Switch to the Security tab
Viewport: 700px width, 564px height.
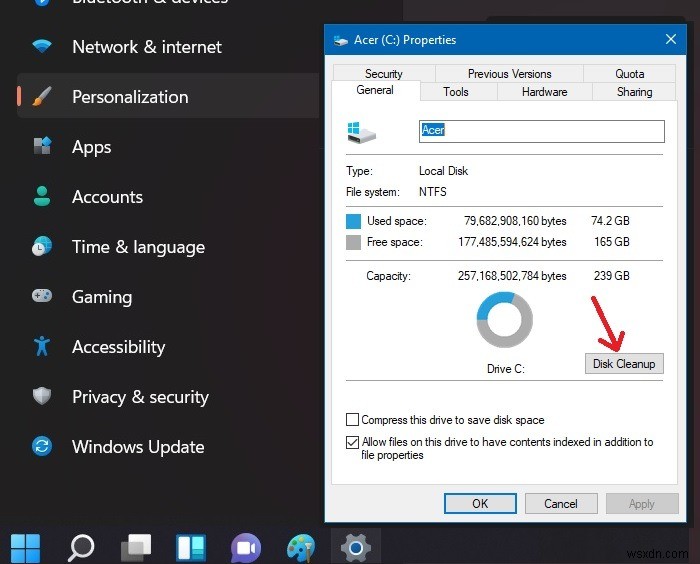click(x=384, y=74)
